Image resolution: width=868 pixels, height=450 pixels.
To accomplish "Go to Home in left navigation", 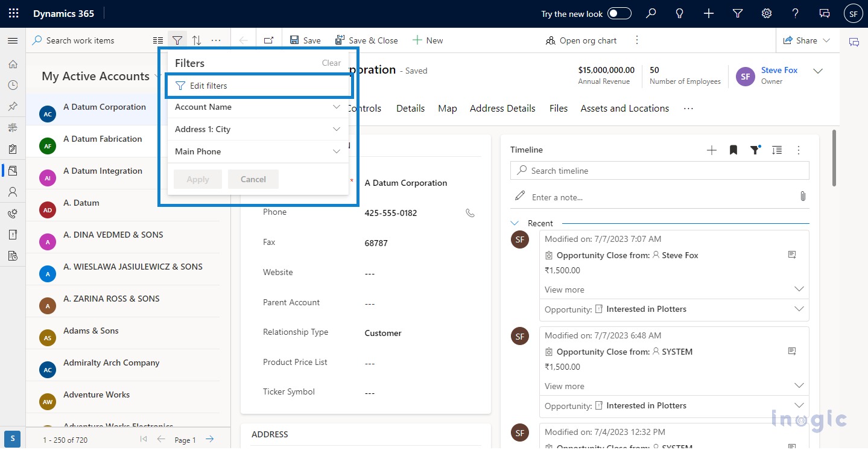I will 13,65.
